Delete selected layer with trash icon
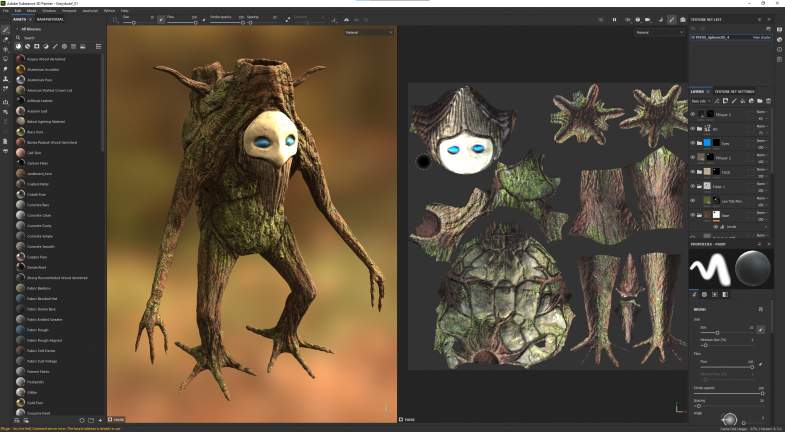This screenshot has width=785, height=432. [768, 101]
